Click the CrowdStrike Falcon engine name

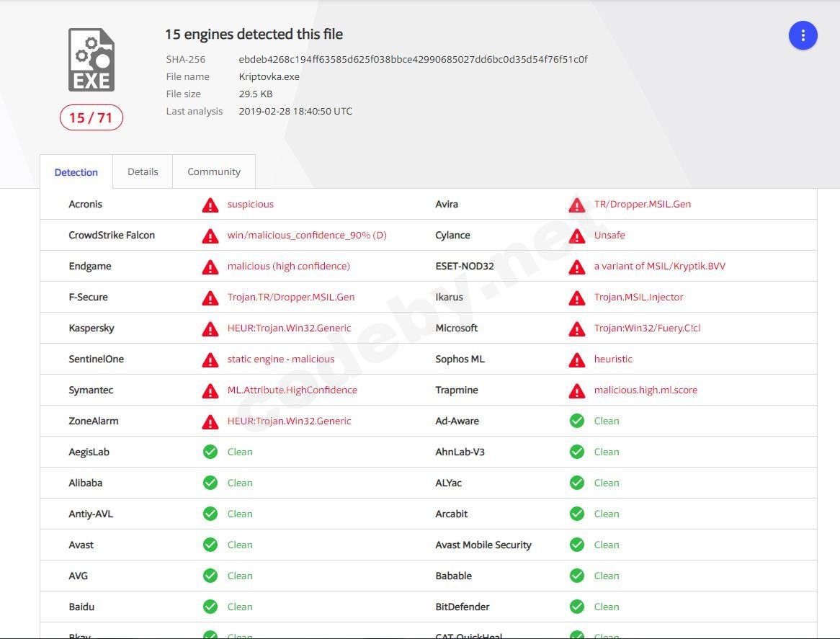pyautogui.click(x=112, y=235)
